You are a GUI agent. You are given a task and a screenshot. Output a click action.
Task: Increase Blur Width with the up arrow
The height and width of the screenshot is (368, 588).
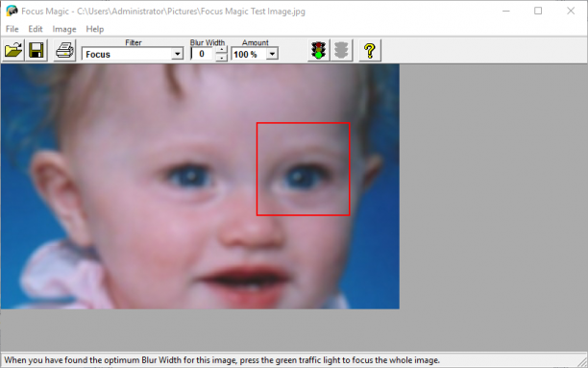(222, 50)
